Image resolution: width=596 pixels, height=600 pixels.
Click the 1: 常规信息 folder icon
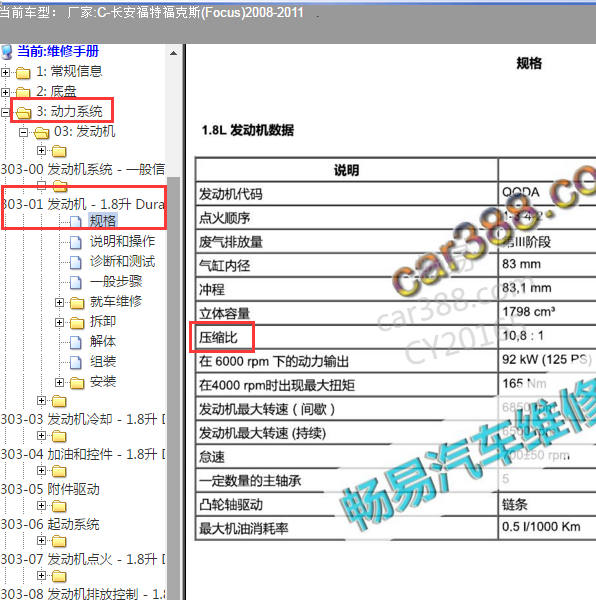(x=23, y=72)
